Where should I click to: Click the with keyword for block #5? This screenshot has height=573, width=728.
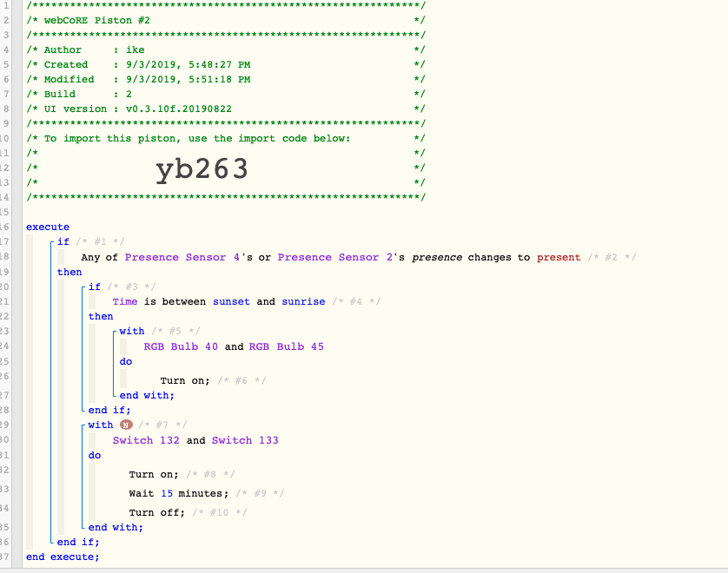point(132,332)
